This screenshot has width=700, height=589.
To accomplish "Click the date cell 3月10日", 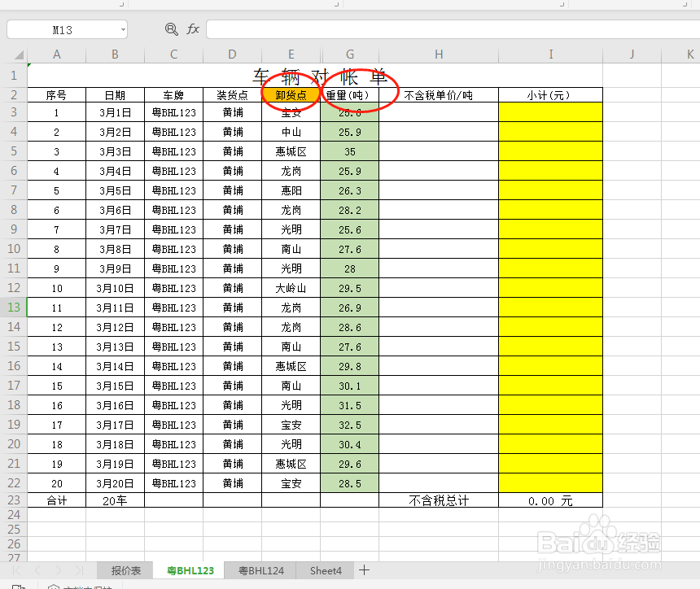I will tap(116, 288).
